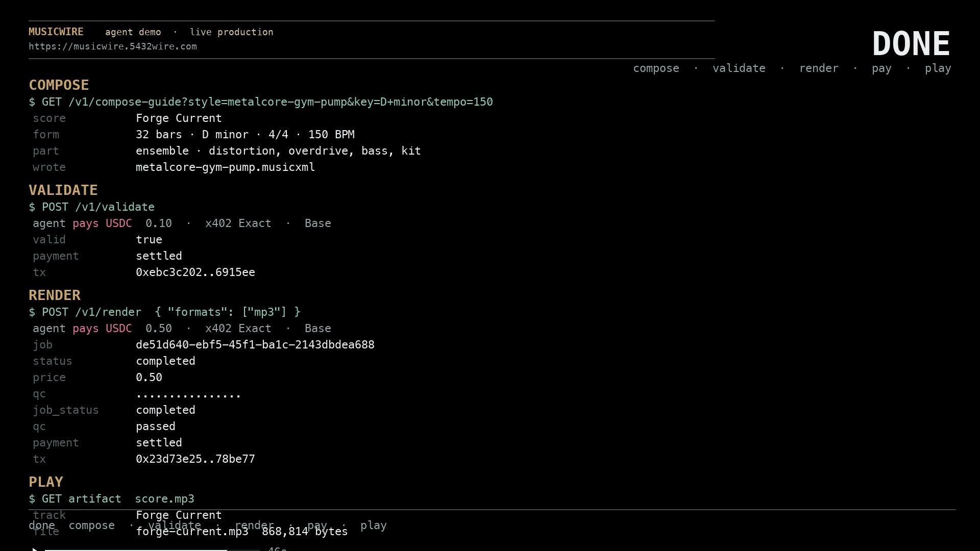Click the RENDER section heading
This screenshot has width=980, height=551.
(x=55, y=295)
